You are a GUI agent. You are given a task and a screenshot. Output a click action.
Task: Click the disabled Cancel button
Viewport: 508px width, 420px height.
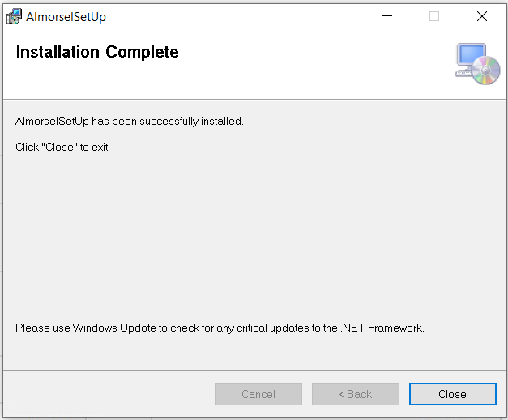[x=258, y=394]
